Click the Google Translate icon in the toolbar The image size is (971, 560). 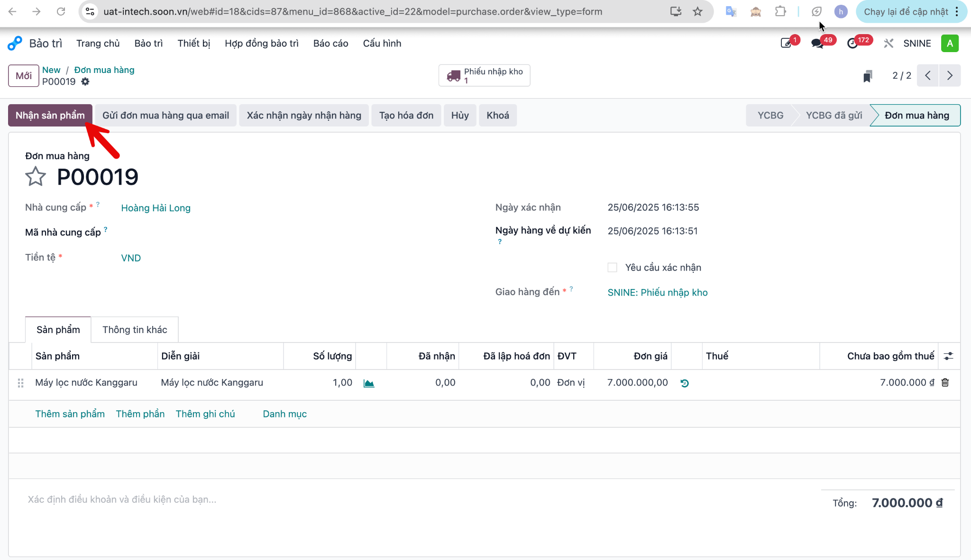coord(731,11)
